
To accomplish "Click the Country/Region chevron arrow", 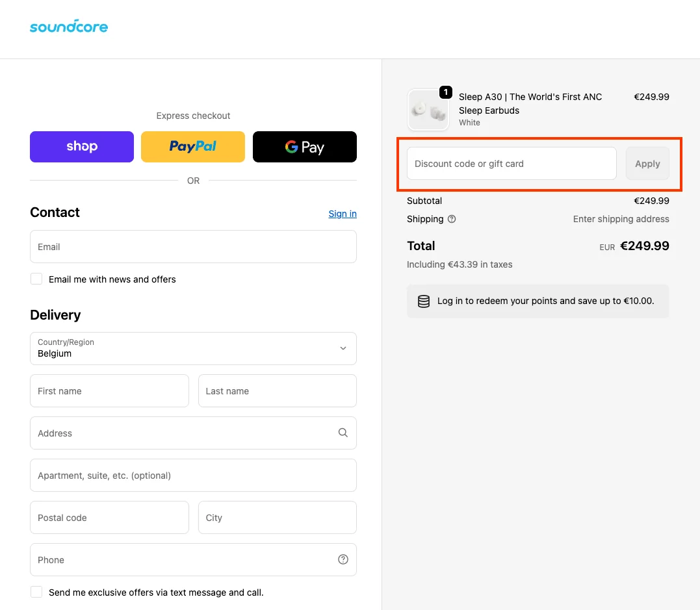I will point(343,348).
